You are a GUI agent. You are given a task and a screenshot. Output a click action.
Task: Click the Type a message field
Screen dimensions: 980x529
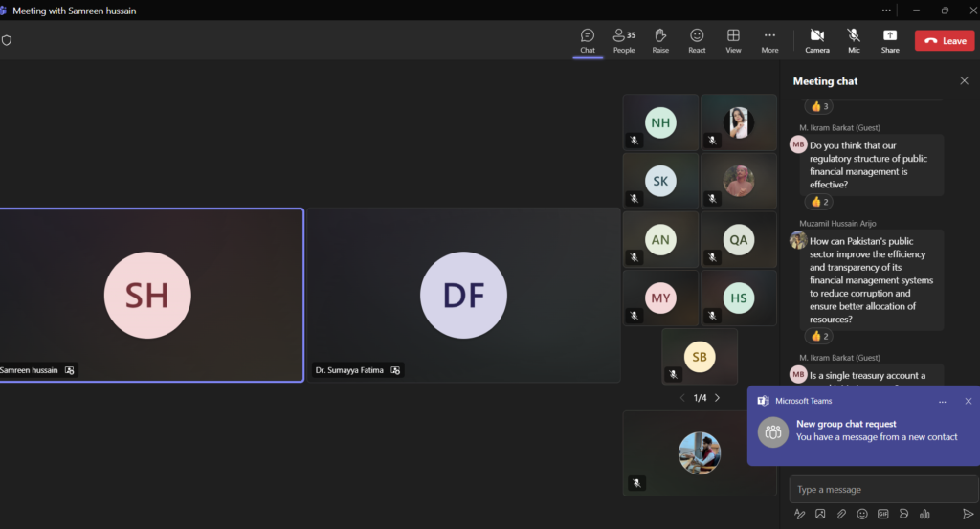tap(883, 489)
